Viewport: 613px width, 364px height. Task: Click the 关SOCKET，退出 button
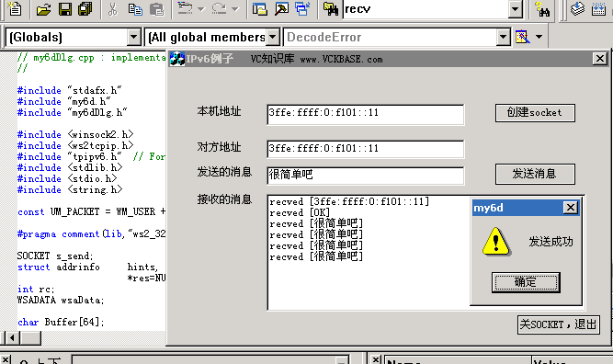click(x=558, y=324)
